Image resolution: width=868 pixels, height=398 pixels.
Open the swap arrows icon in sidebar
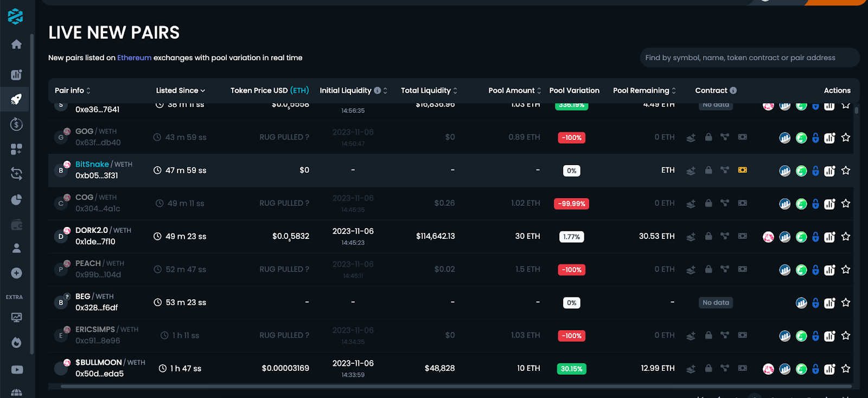click(16, 174)
